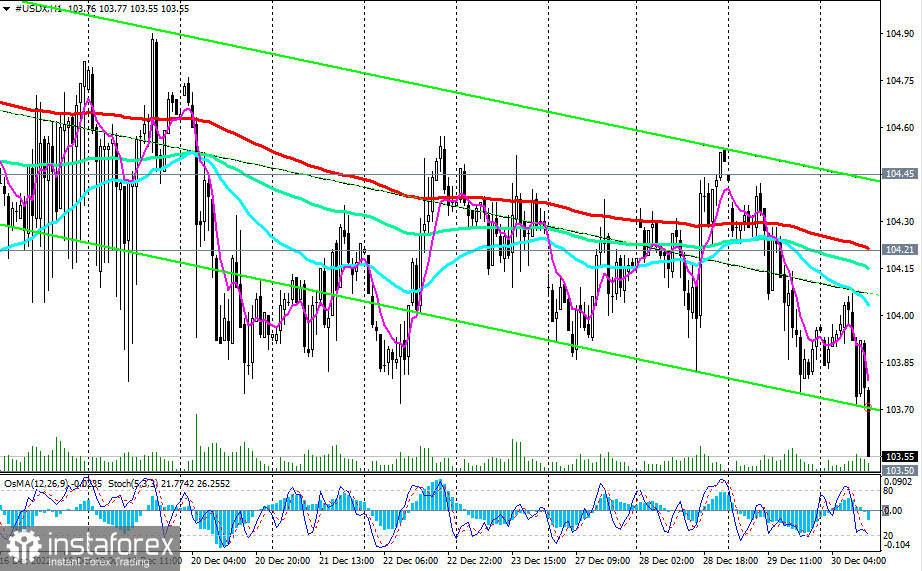Click the 104.00 price axis label
This screenshot has height=571, width=922.
pos(900,316)
